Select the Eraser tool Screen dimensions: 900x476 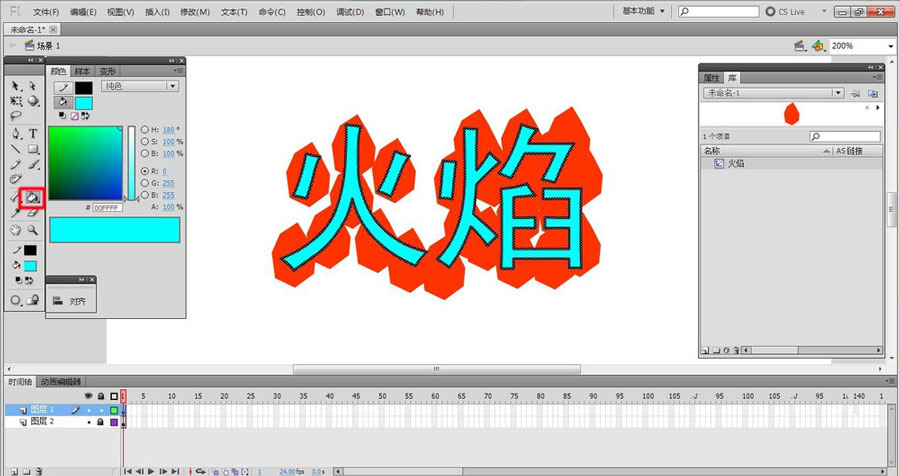click(x=33, y=213)
